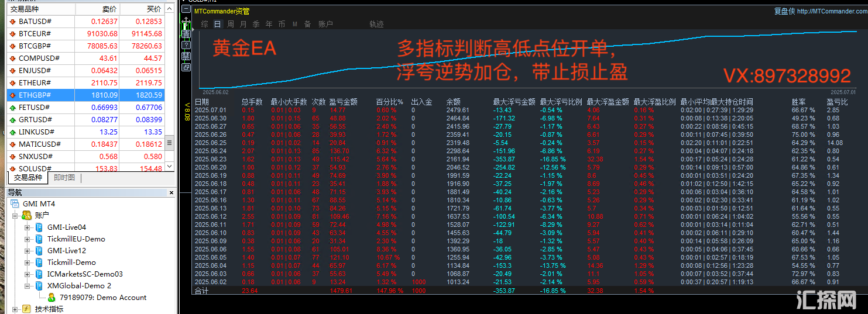Screen dimensions: 868x314
Task: Click the 79189079: Demo Account entry
Action: point(103,297)
